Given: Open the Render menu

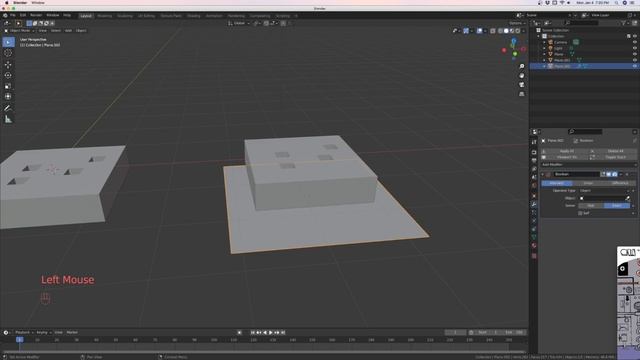Looking at the screenshot, I should coord(36,16).
